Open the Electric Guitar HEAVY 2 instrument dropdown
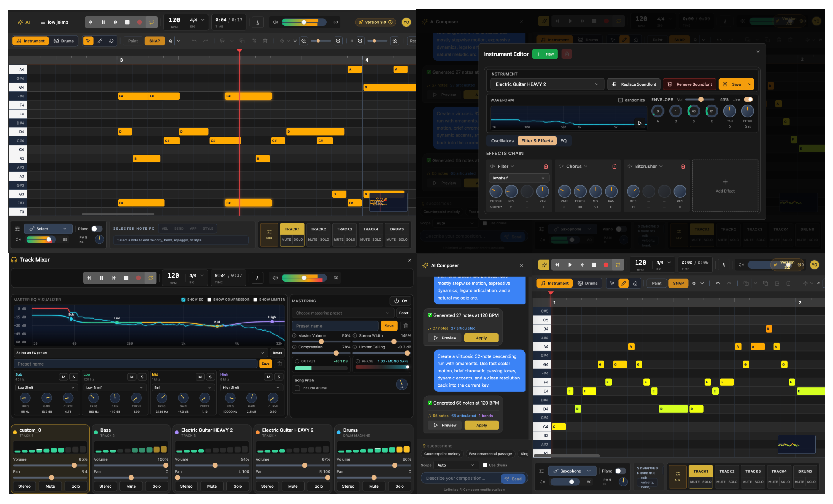The height and width of the screenshot is (504, 833). tap(546, 84)
